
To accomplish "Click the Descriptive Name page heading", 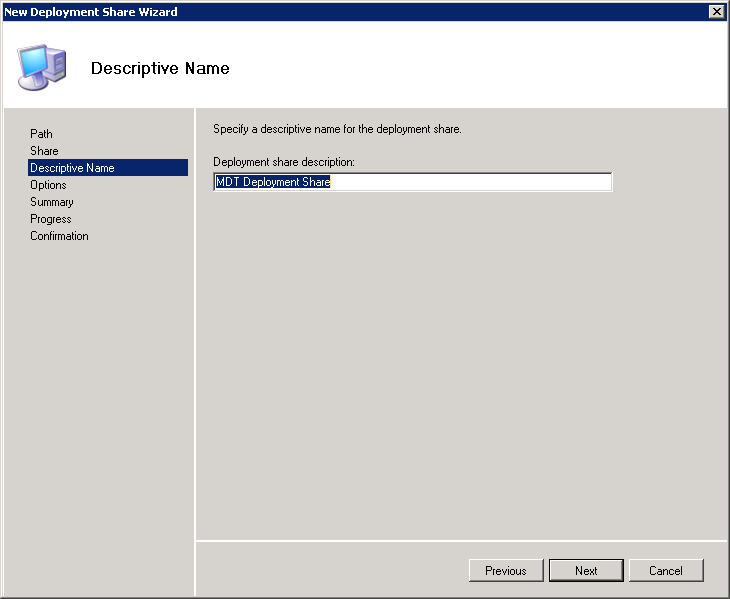I will (x=160, y=69).
